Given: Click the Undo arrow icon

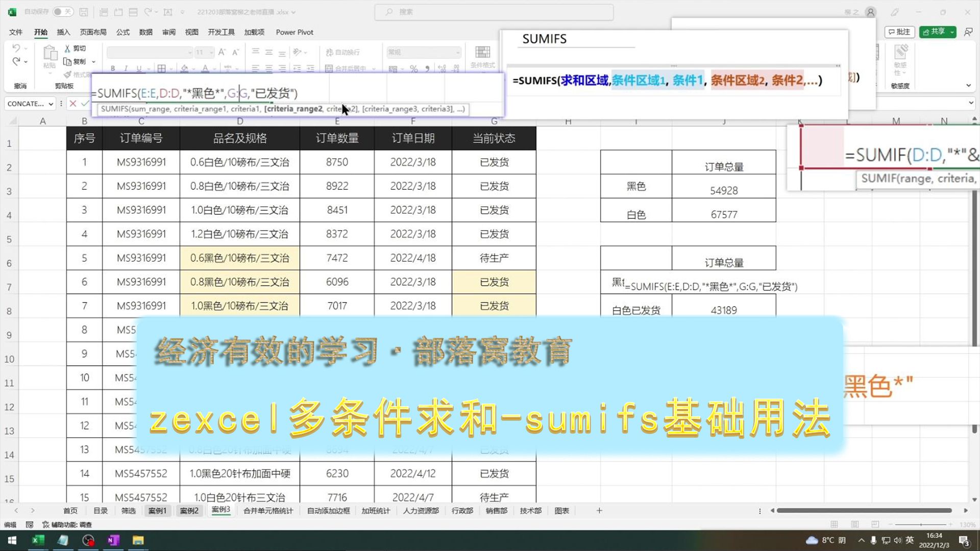Looking at the screenshot, I should [15, 48].
